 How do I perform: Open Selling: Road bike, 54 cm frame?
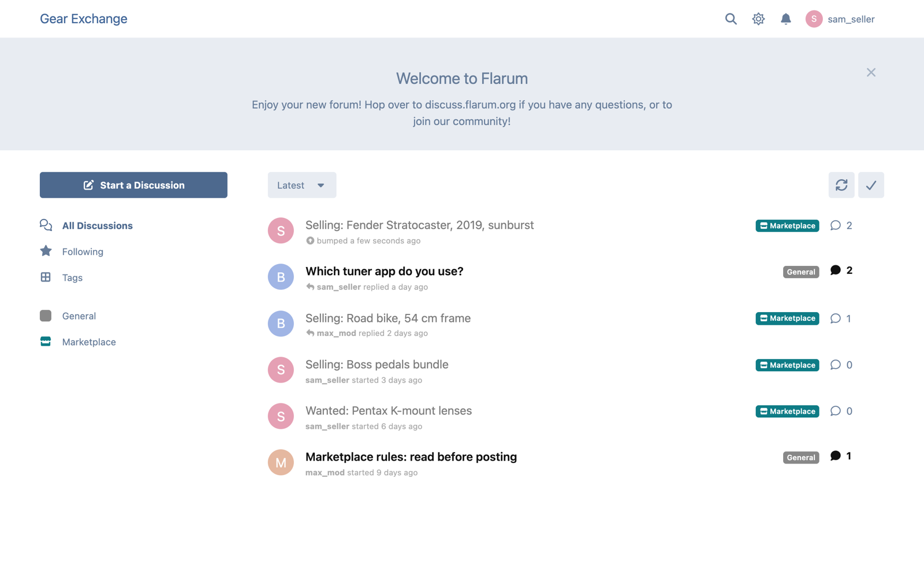(388, 318)
